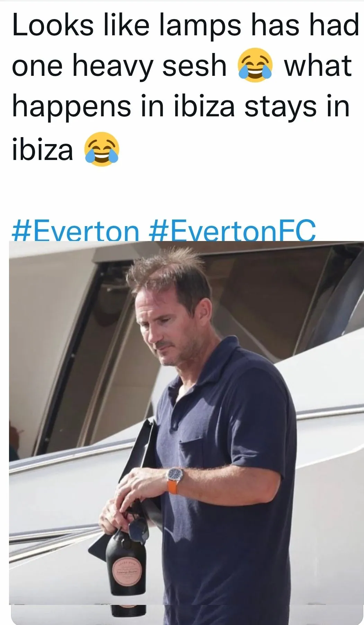Click the laughing emoji after "sesh"
This screenshot has height=625, width=364.
pos(255,65)
